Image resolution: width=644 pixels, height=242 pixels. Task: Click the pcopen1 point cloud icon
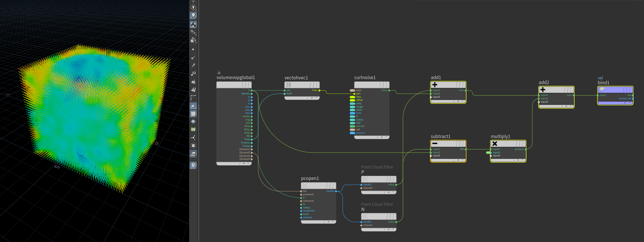pyautogui.click(x=305, y=185)
